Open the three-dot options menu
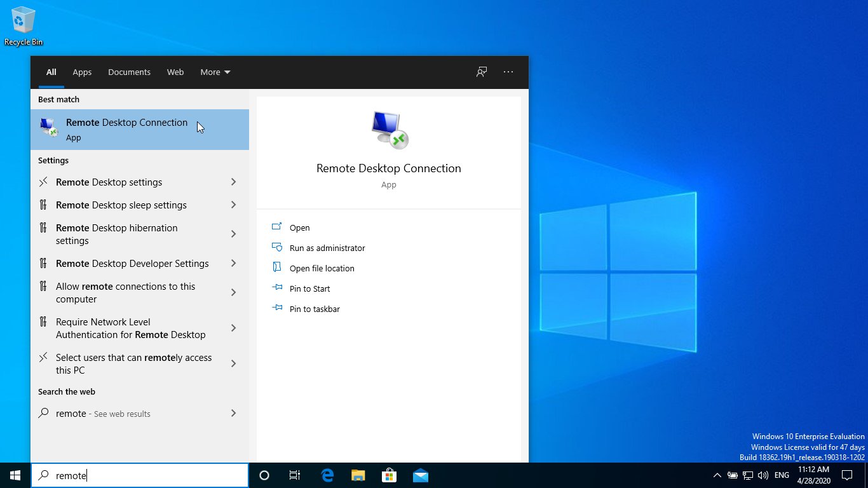Image resolution: width=868 pixels, height=488 pixels. click(x=508, y=72)
